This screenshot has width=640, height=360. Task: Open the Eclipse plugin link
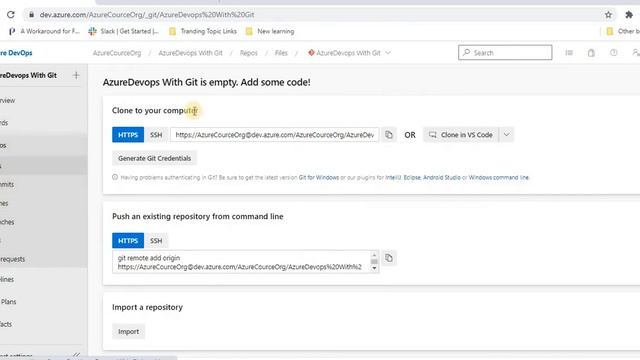412,178
